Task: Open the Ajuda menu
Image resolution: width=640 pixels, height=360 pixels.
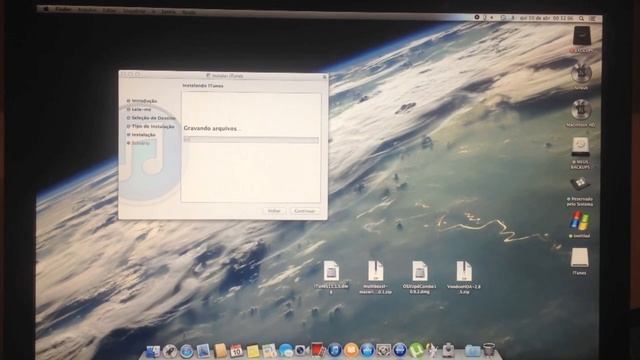Action: (189, 12)
